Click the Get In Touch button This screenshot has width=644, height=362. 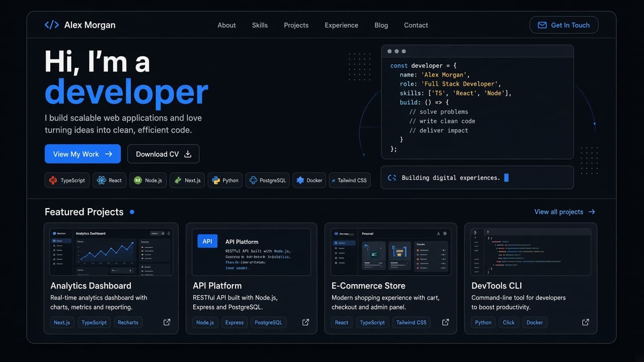tap(563, 25)
